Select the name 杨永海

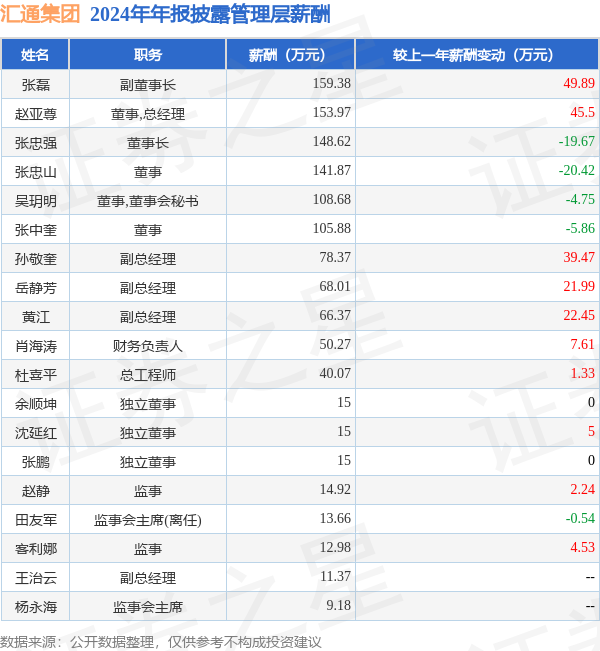pos(36,607)
